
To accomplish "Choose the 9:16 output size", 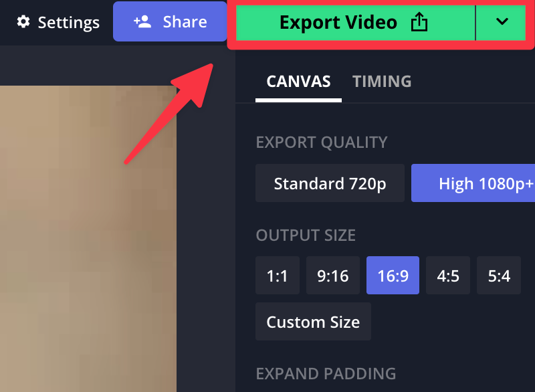I will [332, 276].
